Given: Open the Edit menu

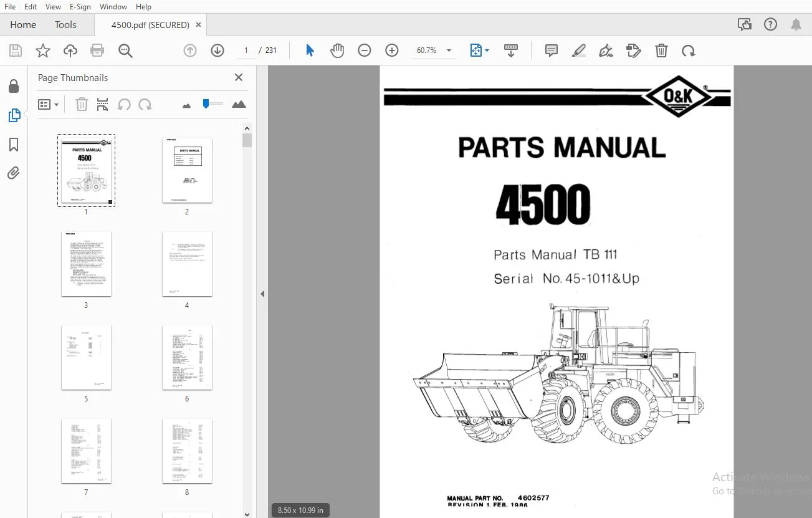Looking at the screenshot, I should pyautogui.click(x=31, y=7).
